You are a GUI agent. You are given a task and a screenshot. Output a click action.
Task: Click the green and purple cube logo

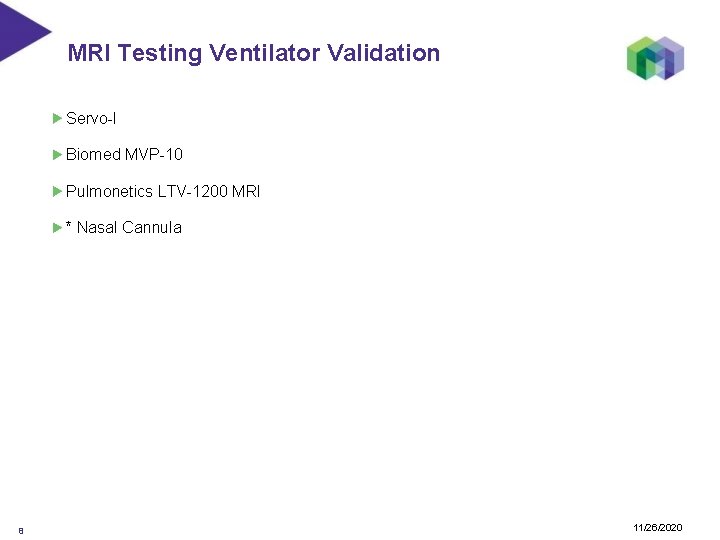pos(655,58)
